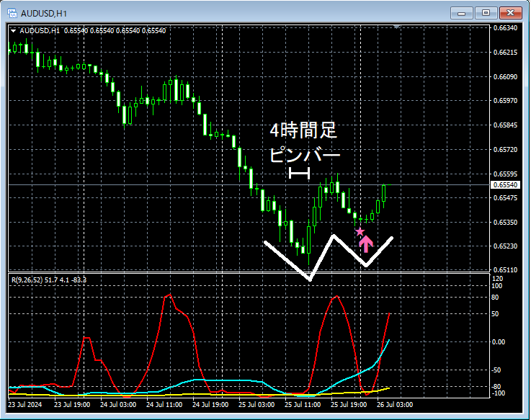531x420 pixels.
Task: Click the 24 Jul 11:00 time label
Action: [164, 405]
